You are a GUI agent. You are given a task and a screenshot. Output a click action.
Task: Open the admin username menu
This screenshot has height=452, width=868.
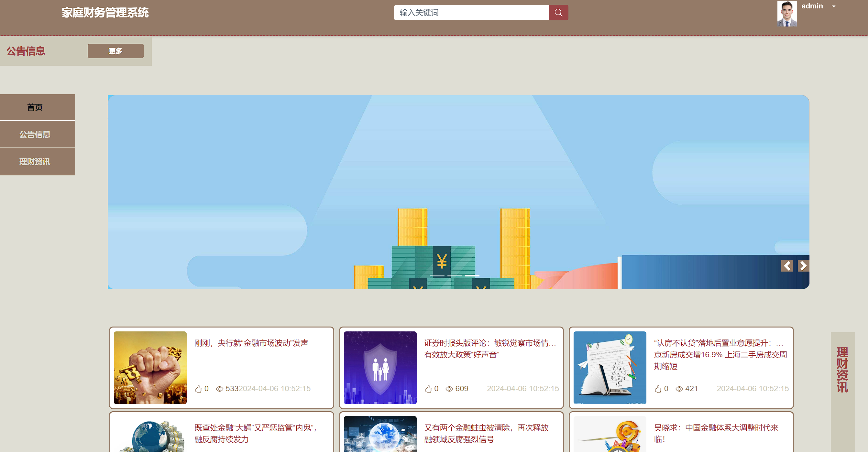pos(812,6)
